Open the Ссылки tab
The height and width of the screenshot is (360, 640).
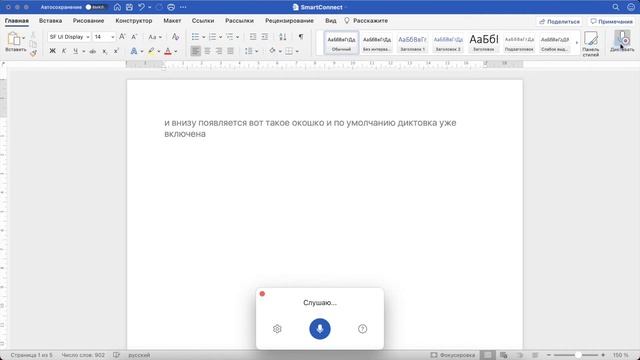(x=203, y=20)
